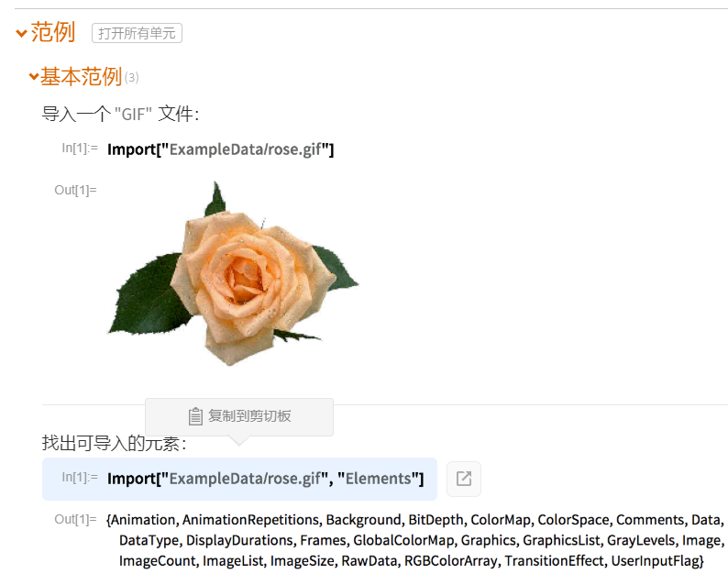Click the example count (3) label
Image resolution: width=728 pixels, height=585 pixels.
(x=132, y=78)
